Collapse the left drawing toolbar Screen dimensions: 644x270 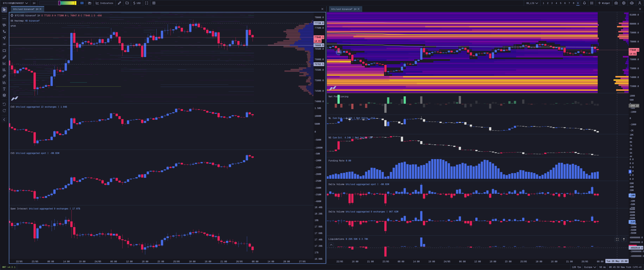(x=4, y=120)
